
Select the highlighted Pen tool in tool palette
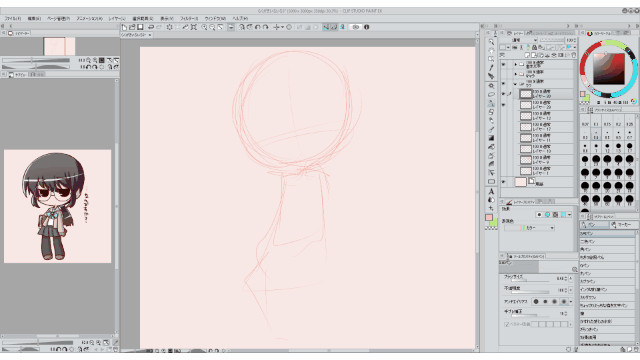click(x=491, y=103)
